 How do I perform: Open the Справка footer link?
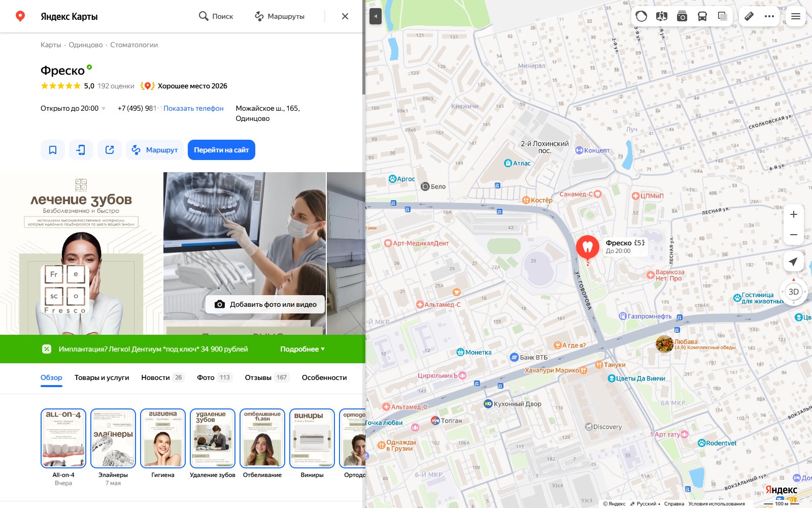tap(674, 504)
